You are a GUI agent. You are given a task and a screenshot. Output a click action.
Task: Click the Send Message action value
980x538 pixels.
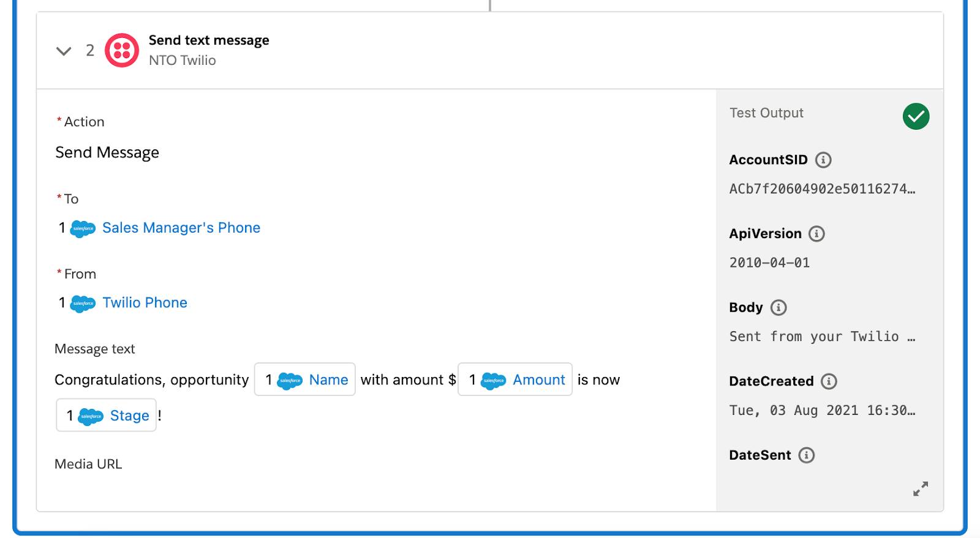pos(107,152)
